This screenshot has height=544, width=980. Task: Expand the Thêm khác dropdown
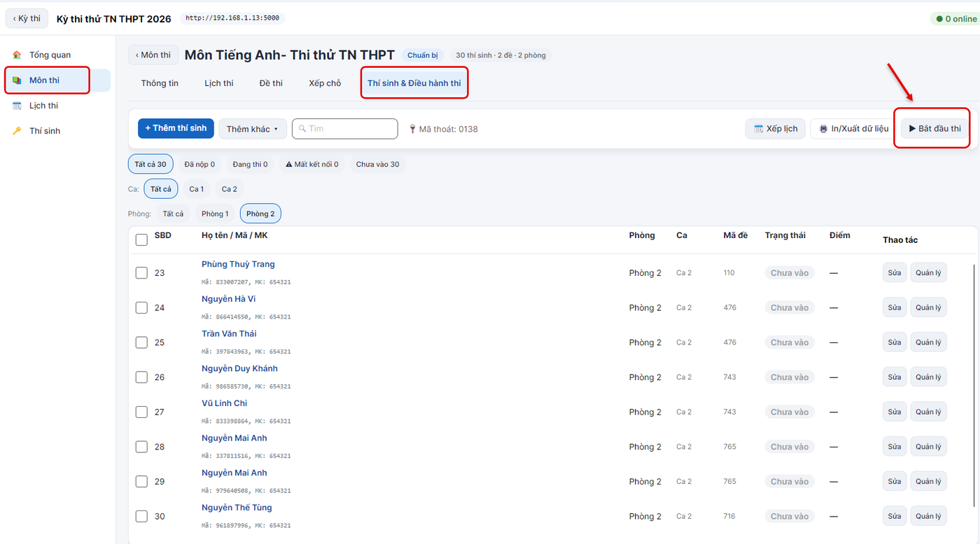[253, 129]
